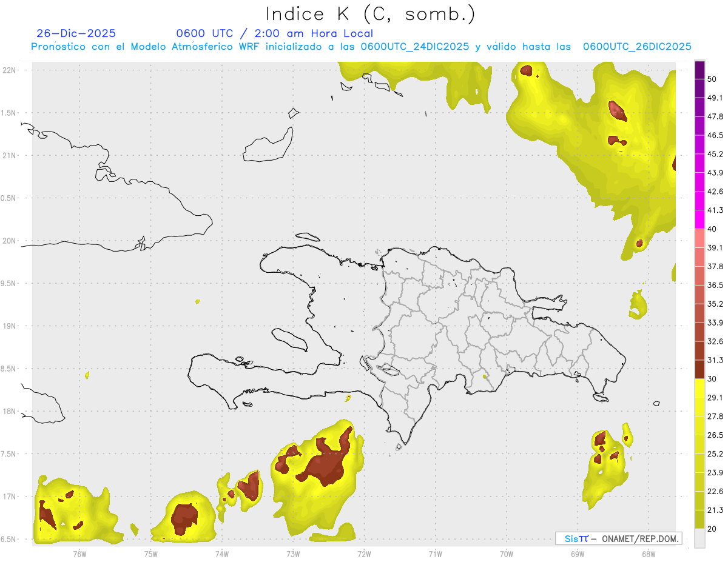Viewport: 728px width, 562px height.
Task: Select the magenta swatch between 40 and 41.3
Action: point(699,219)
